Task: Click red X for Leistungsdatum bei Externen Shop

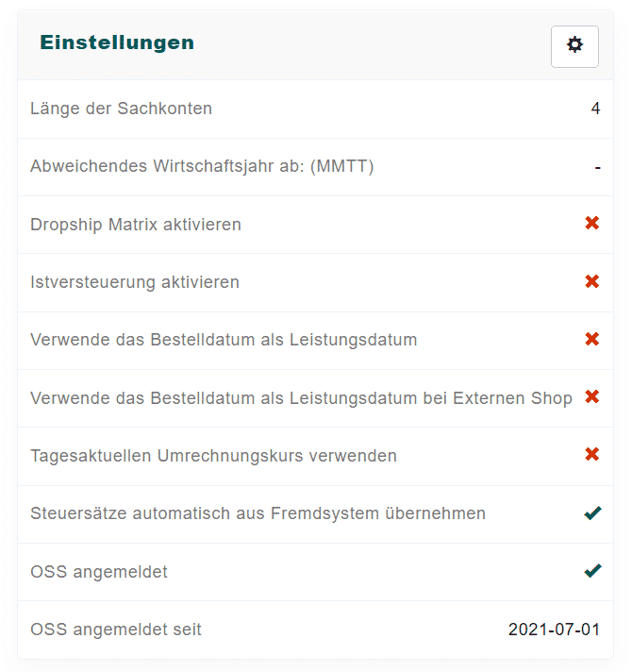Action: [x=592, y=396]
